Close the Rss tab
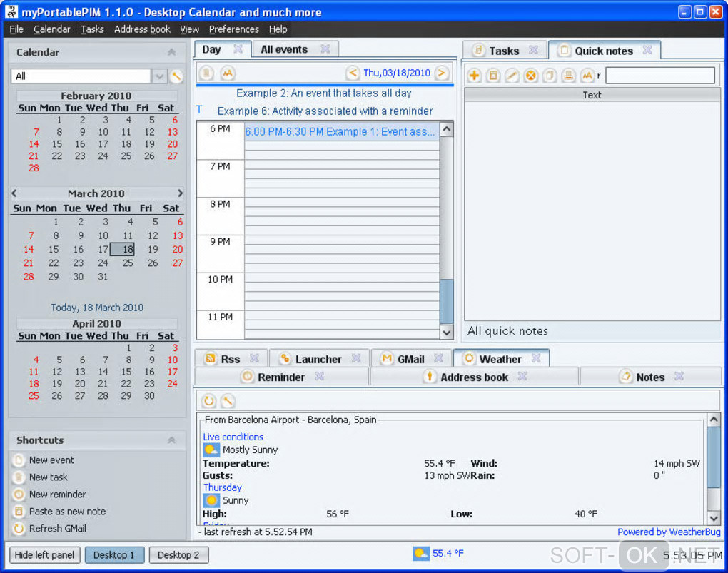Image resolution: width=728 pixels, height=573 pixels. coord(254,358)
